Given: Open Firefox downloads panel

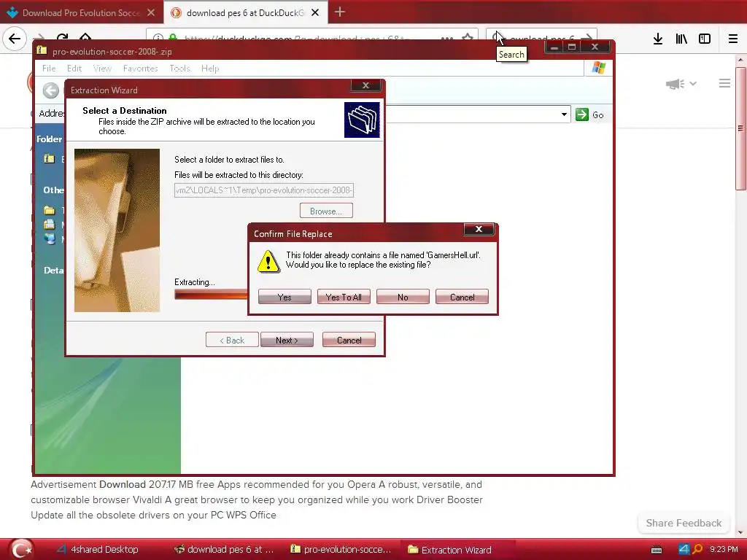Looking at the screenshot, I should (658, 39).
